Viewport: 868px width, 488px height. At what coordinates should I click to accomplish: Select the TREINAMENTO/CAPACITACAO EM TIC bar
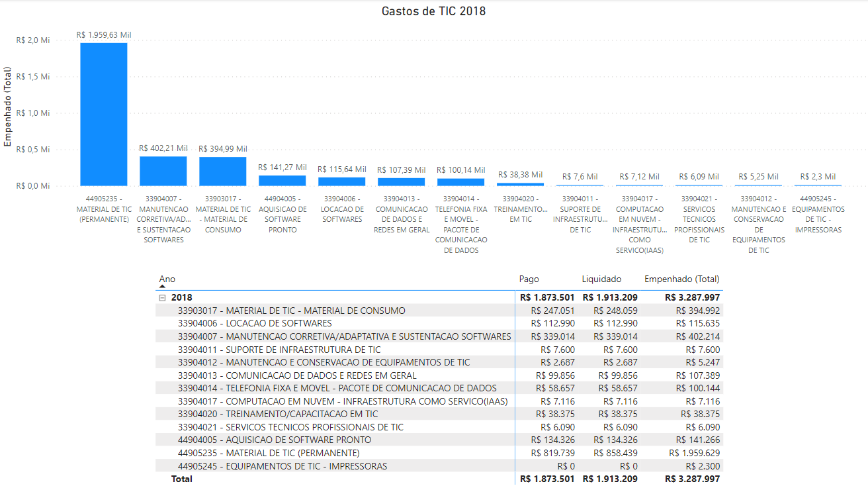(x=520, y=183)
